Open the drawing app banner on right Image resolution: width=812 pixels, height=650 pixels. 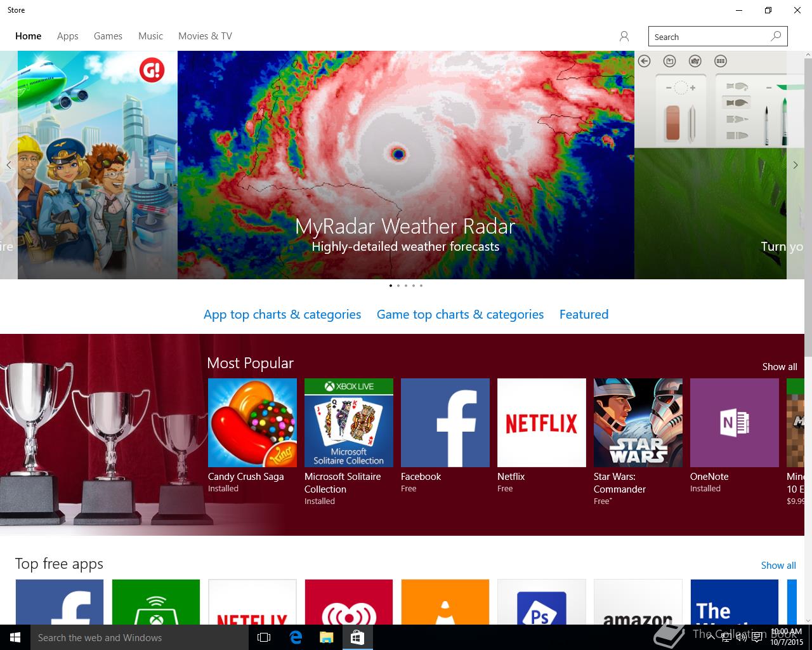click(x=710, y=165)
